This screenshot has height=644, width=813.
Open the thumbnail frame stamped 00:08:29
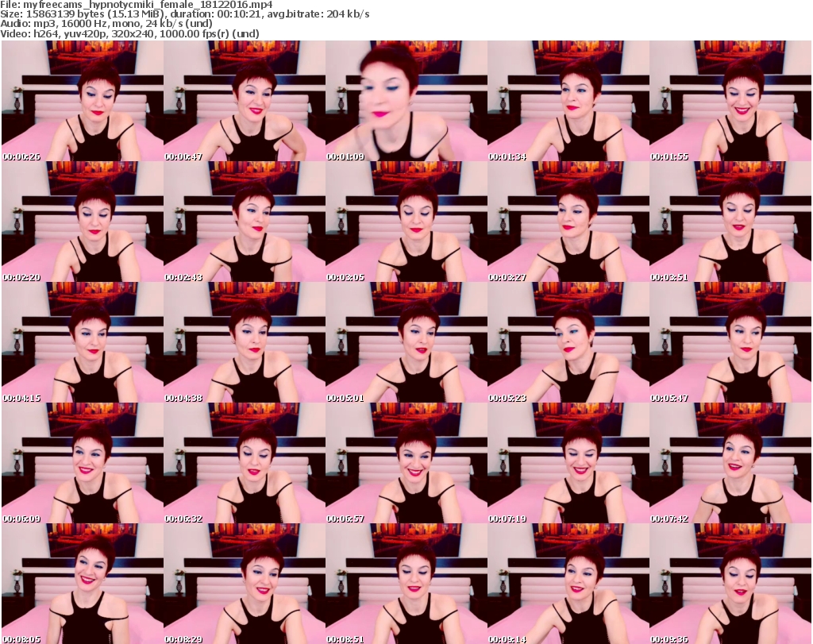tap(245, 584)
